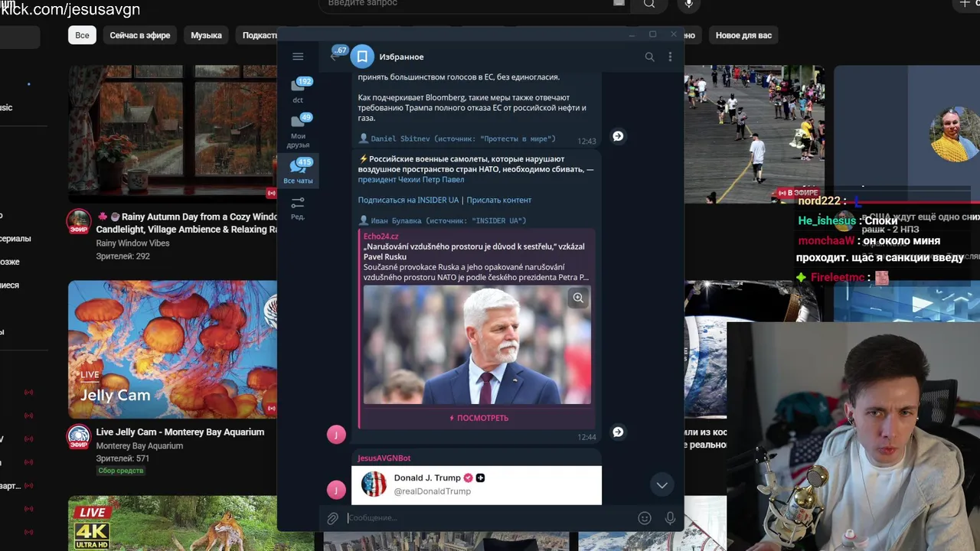Screen dimensions: 980x551
Task: Select the Сейчас в эфире filter chip
Action: pyautogui.click(x=139, y=35)
